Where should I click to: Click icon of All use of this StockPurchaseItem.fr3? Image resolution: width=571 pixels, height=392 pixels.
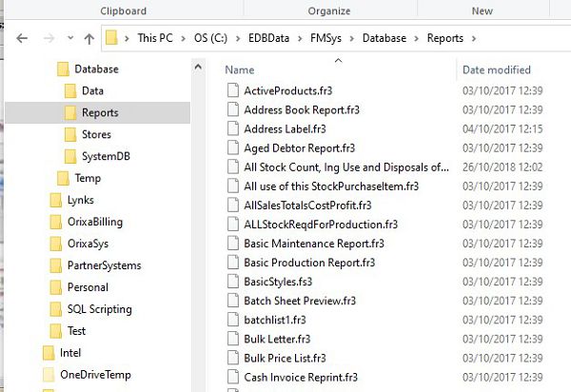(x=233, y=186)
